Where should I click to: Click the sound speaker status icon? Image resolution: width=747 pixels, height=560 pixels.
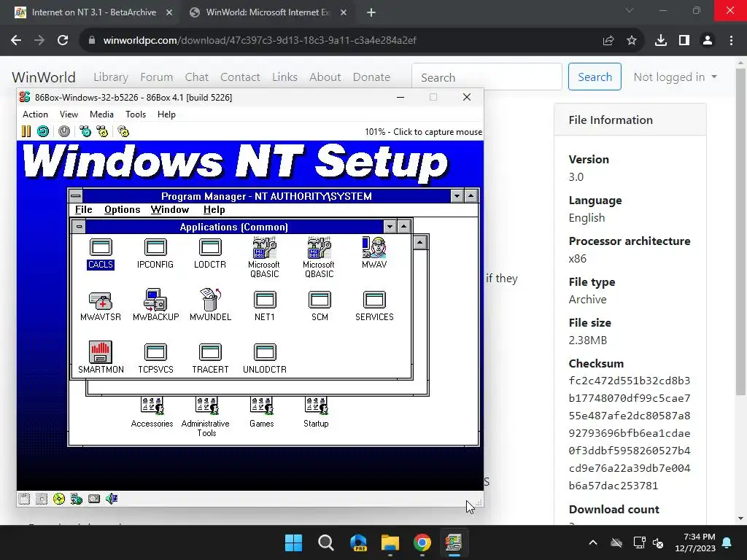coord(112,499)
